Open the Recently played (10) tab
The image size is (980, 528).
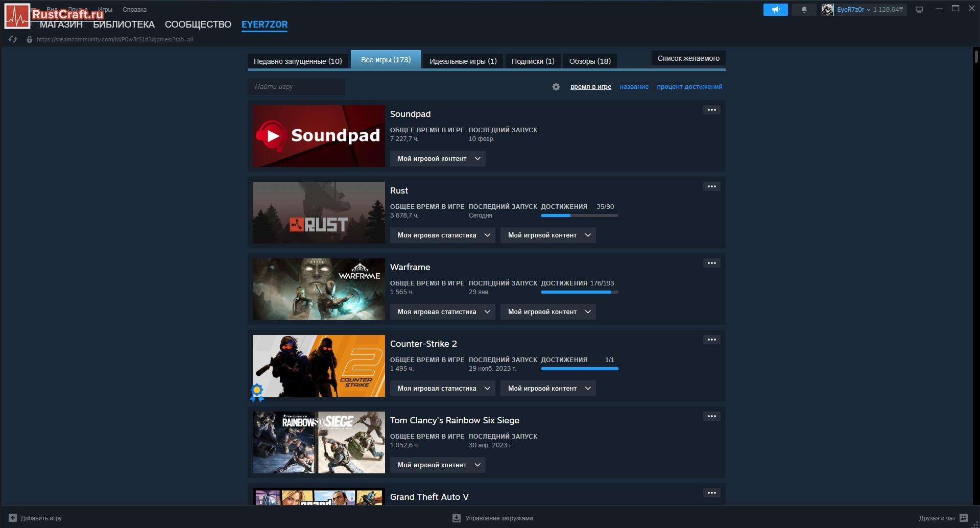[298, 61]
